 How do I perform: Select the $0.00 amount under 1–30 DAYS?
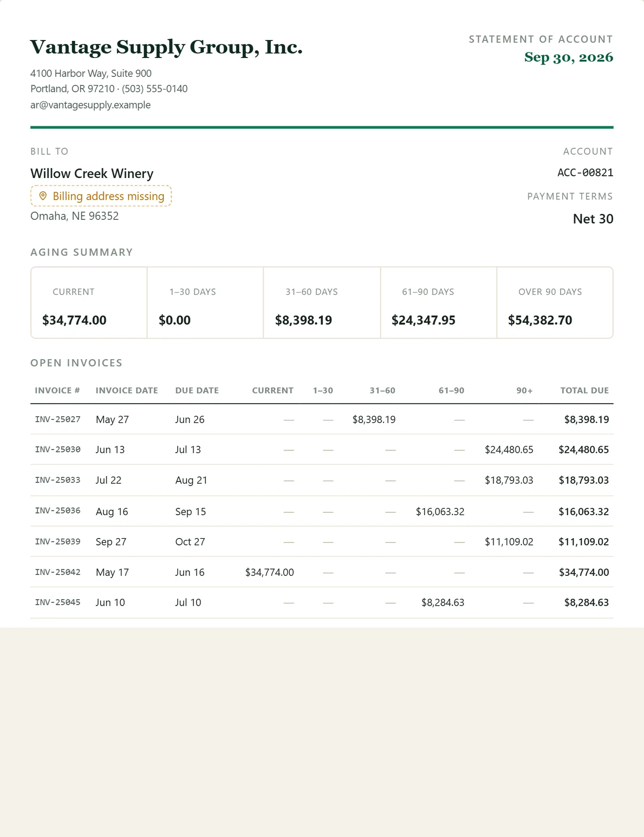coord(174,320)
